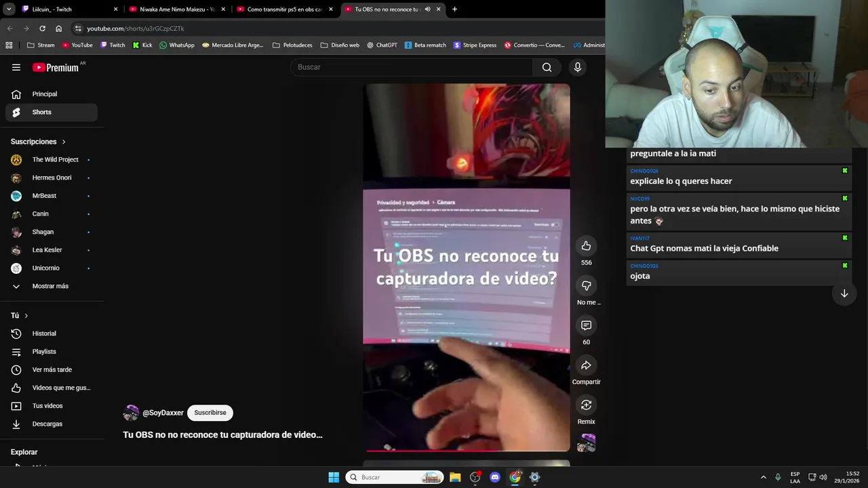
Task: Mute the tab audio speaker icon
Action: [427, 9]
